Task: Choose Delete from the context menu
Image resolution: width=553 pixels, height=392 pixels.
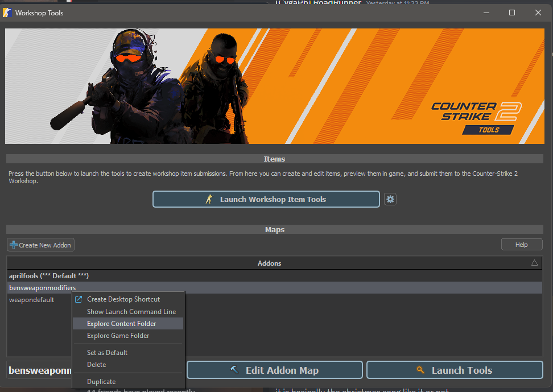Action: tap(128, 365)
